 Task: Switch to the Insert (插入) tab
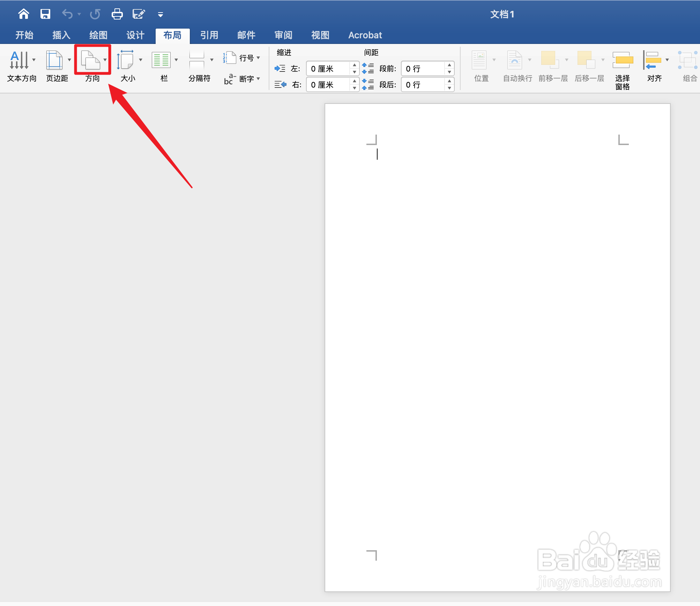[61, 35]
